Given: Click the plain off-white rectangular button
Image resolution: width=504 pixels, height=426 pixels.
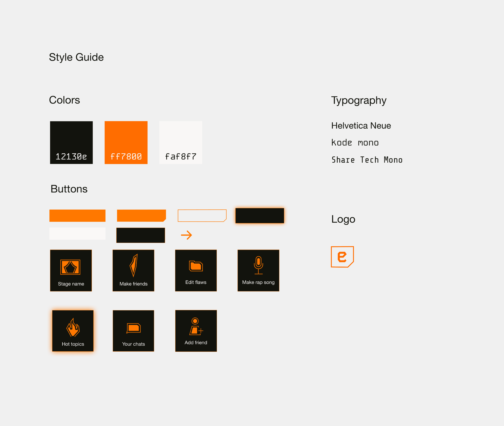Looking at the screenshot, I should click(x=78, y=233).
